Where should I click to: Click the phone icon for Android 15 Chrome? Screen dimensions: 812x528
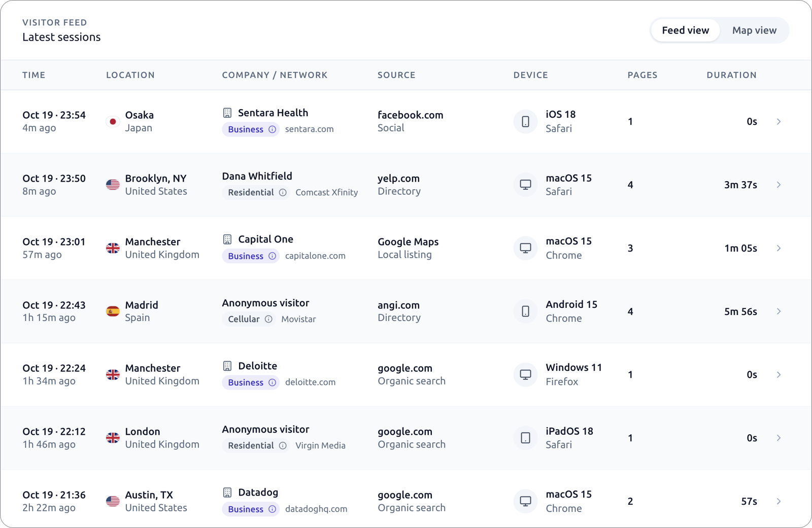526,311
